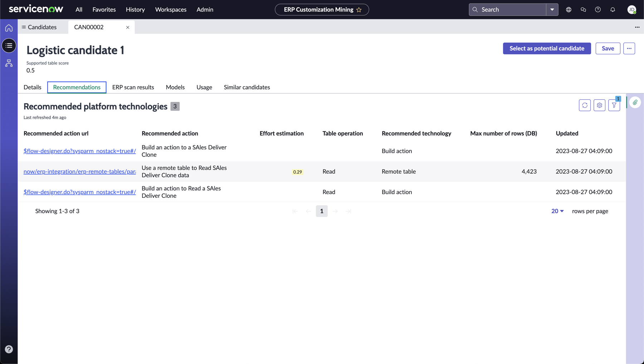Go to workspace Home icon
644x364 pixels.
tap(9, 28)
